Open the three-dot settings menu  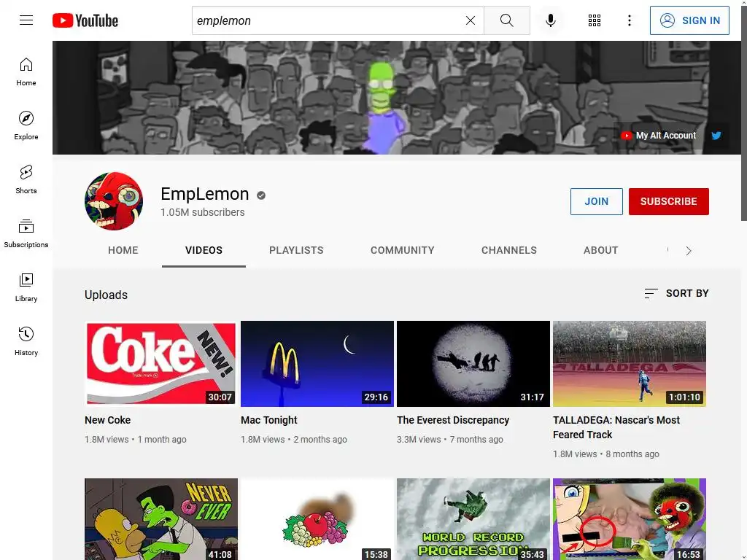click(x=630, y=20)
